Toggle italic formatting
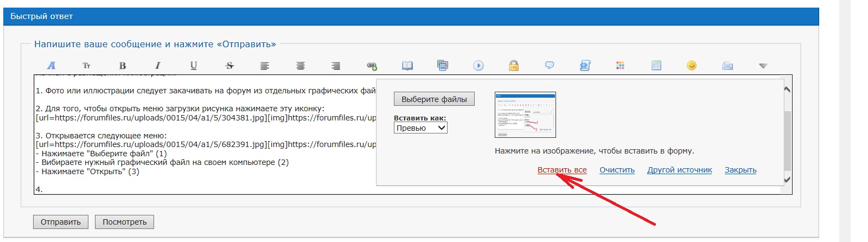868x242 pixels. 158,66
